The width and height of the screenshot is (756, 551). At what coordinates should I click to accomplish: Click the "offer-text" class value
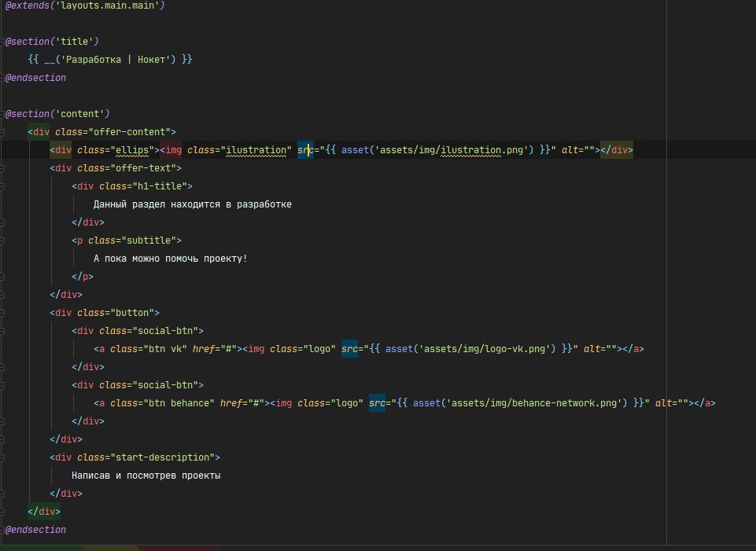143,168
